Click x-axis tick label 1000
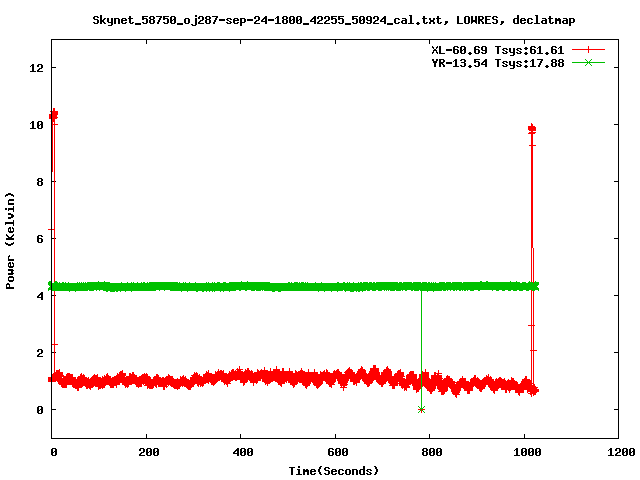 (x=527, y=452)
